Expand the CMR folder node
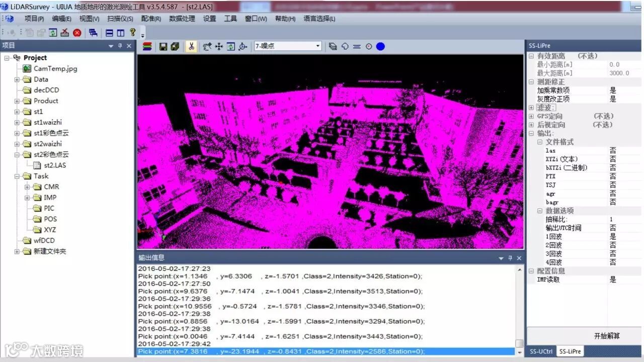Image resolution: width=644 pixels, height=362 pixels. [x=27, y=187]
